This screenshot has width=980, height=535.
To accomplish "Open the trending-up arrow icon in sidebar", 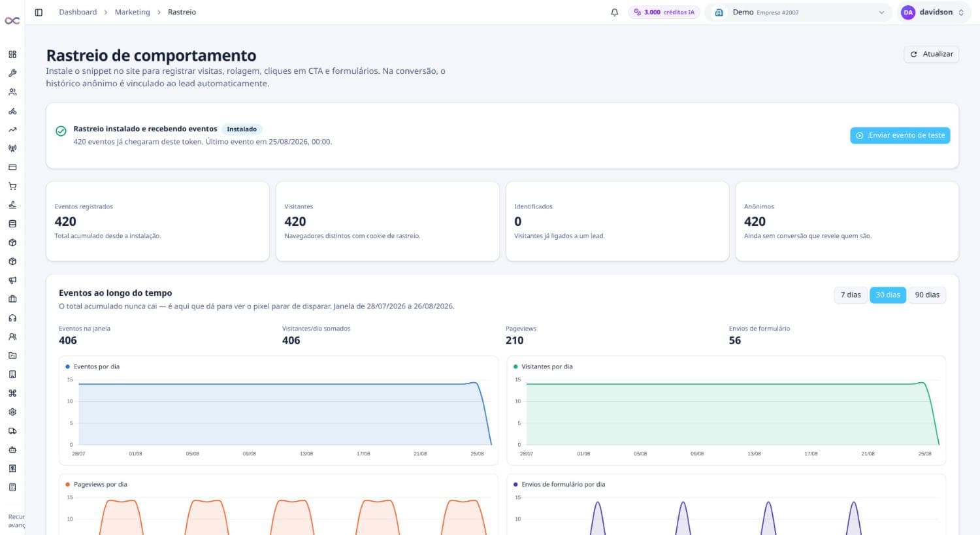I will [x=12, y=130].
